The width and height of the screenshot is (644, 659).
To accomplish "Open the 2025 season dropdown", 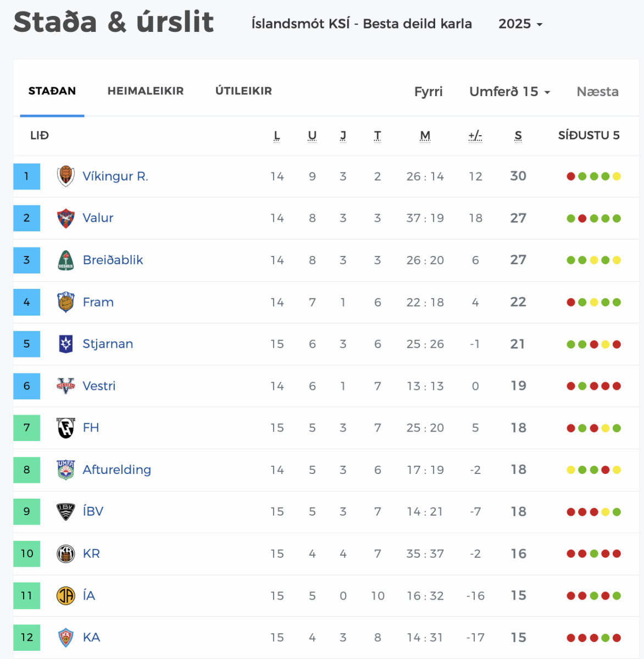I will point(520,24).
